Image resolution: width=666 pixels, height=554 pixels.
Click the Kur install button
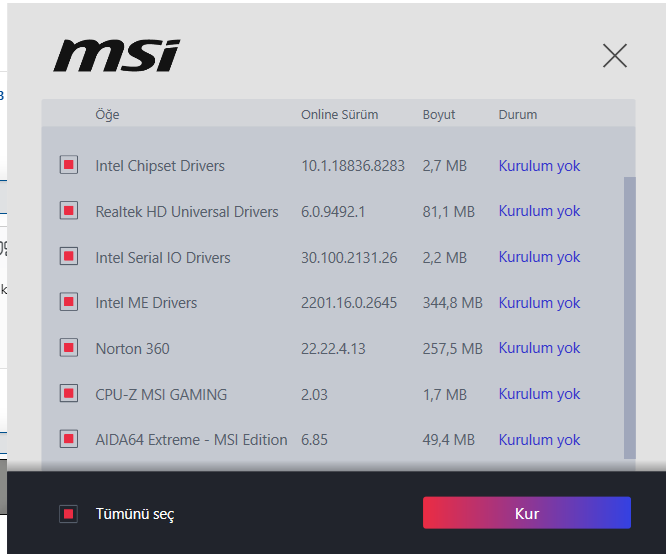point(527,513)
